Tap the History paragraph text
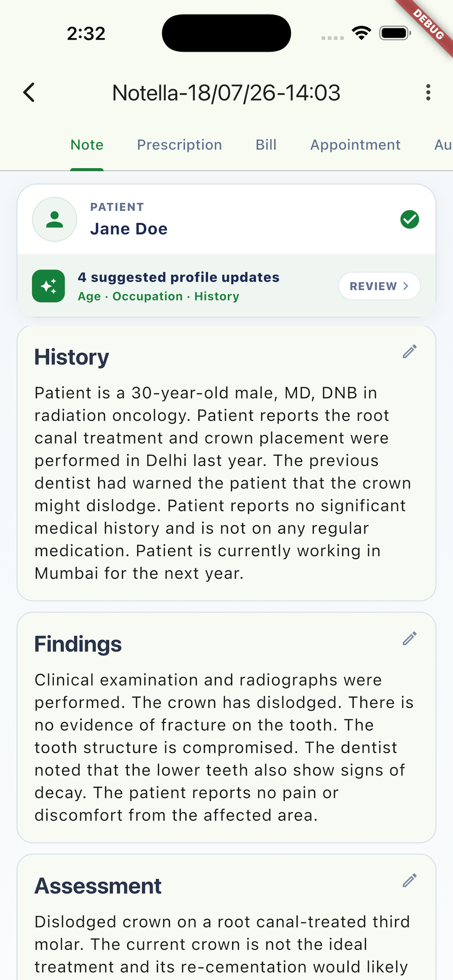This screenshot has height=980, width=453. coord(223,483)
